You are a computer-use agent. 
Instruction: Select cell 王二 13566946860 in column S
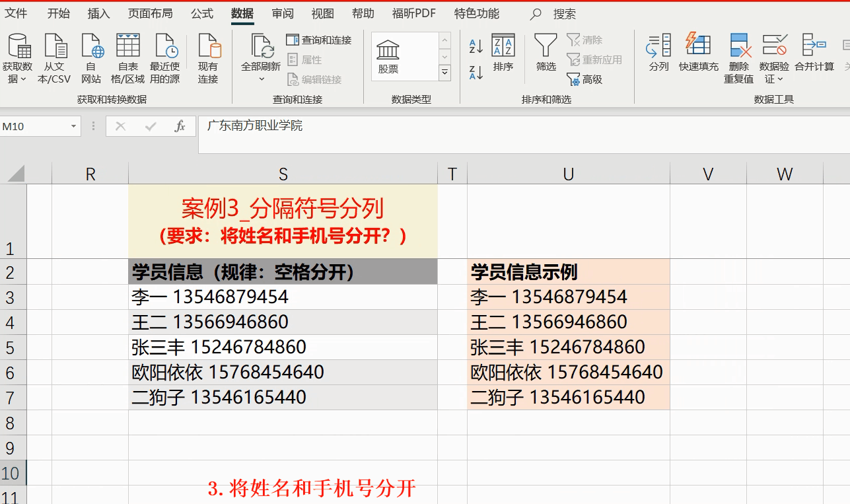pos(283,322)
